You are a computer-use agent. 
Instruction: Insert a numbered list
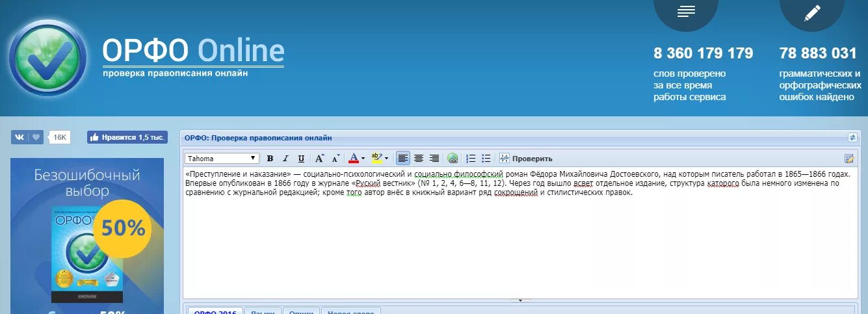click(x=471, y=158)
